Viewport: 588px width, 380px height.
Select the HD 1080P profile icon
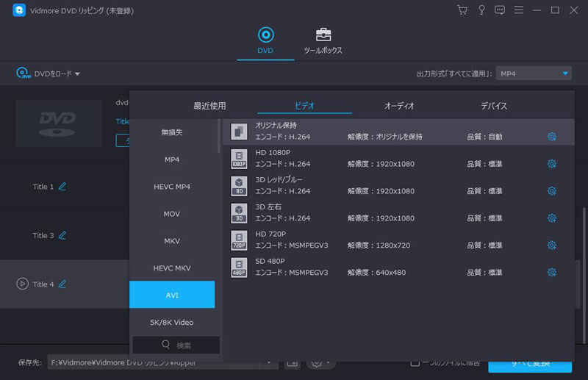tap(239, 159)
